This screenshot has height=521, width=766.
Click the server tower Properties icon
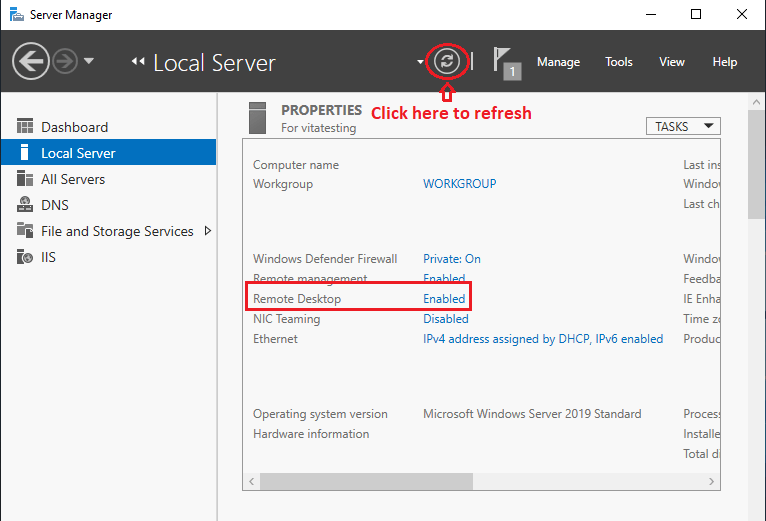coord(257,118)
